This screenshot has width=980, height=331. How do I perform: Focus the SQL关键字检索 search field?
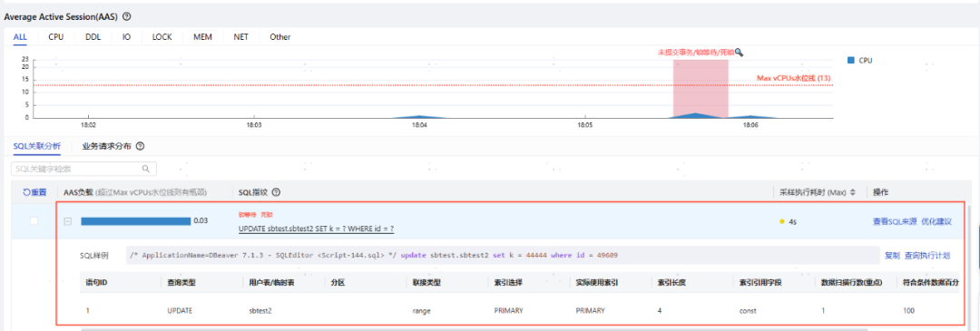(x=83, y=169)
